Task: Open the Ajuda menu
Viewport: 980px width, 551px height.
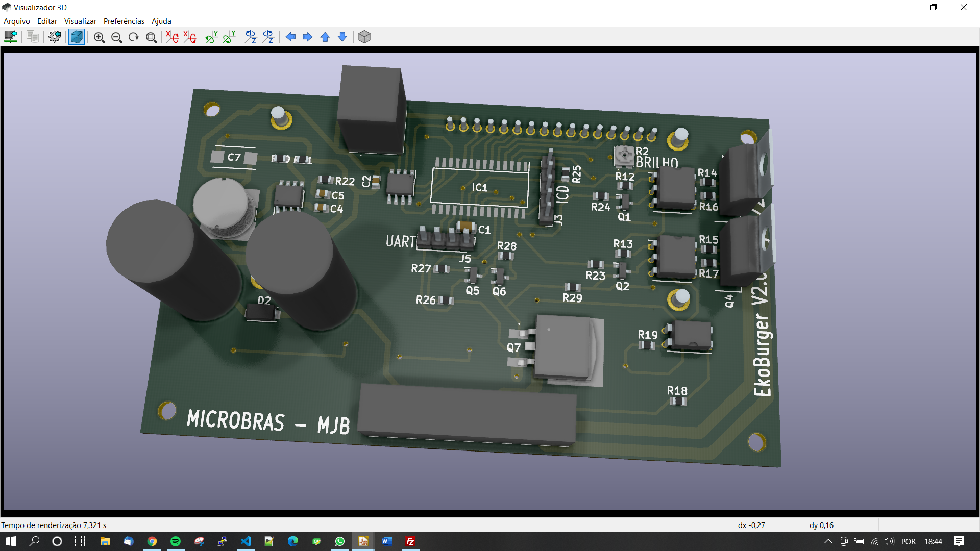Action: 161,21
